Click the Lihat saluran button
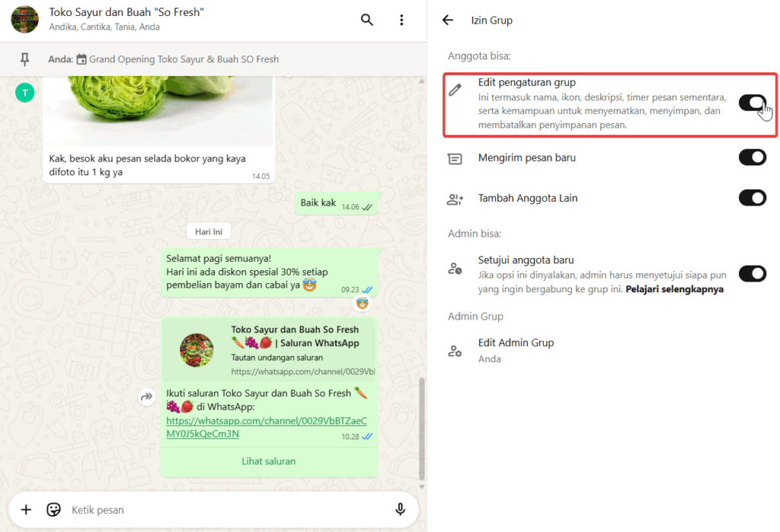 [x=268, y=461]
